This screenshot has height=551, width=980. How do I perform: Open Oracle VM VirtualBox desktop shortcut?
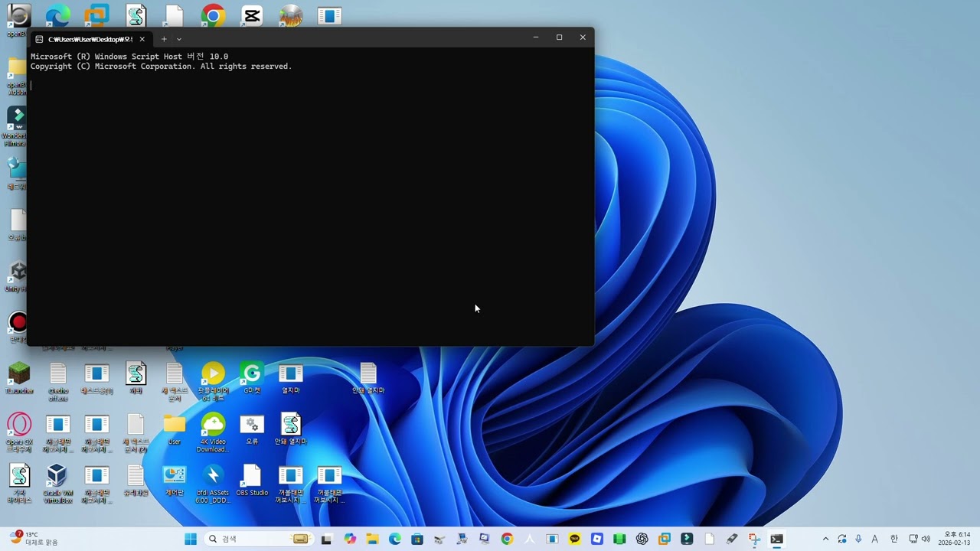coord(58,484)
